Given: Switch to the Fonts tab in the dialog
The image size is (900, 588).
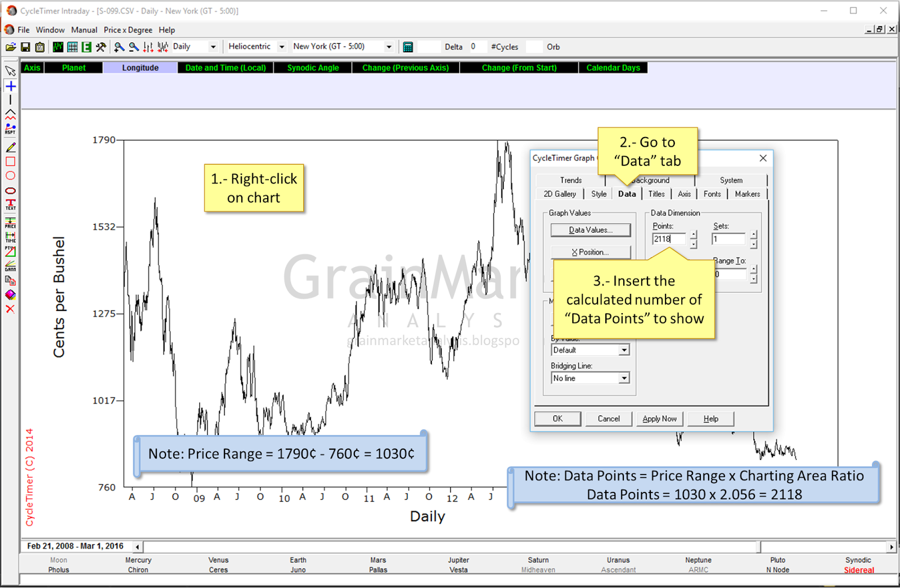Looking at the screenshot, I should tap(712, 193).
